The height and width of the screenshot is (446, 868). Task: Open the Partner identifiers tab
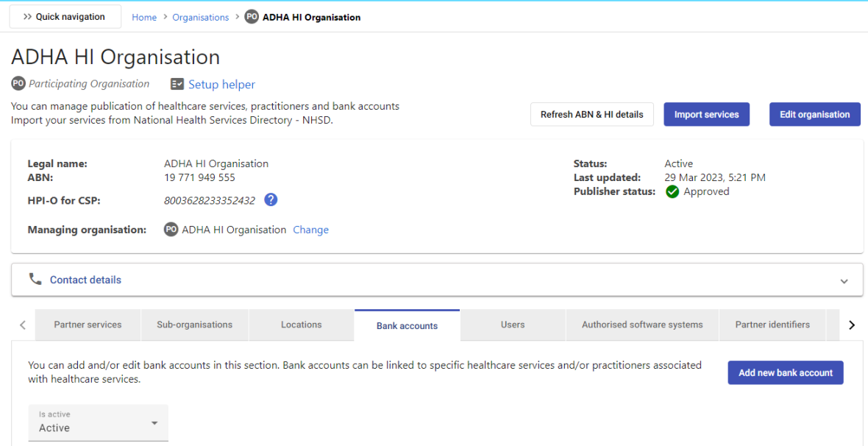click(772, 325)
